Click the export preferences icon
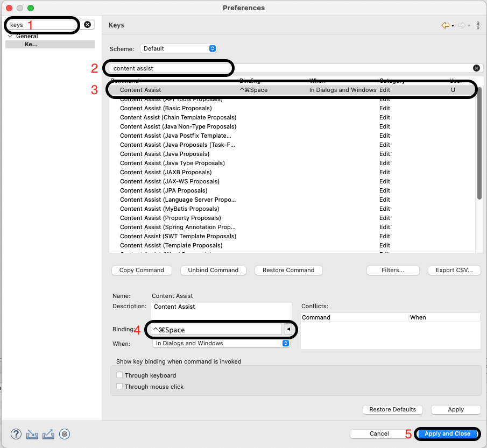 [48, 434]
